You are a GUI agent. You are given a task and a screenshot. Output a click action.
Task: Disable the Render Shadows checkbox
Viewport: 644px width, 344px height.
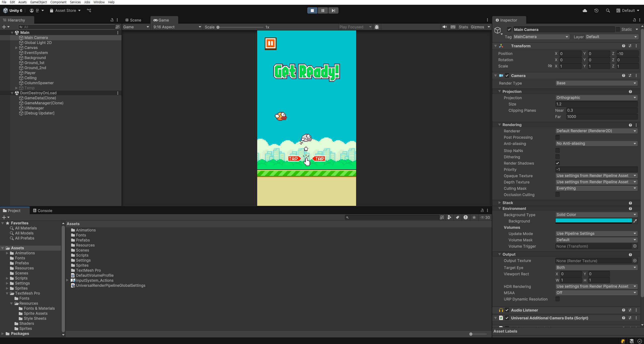[x=557, y=163]
